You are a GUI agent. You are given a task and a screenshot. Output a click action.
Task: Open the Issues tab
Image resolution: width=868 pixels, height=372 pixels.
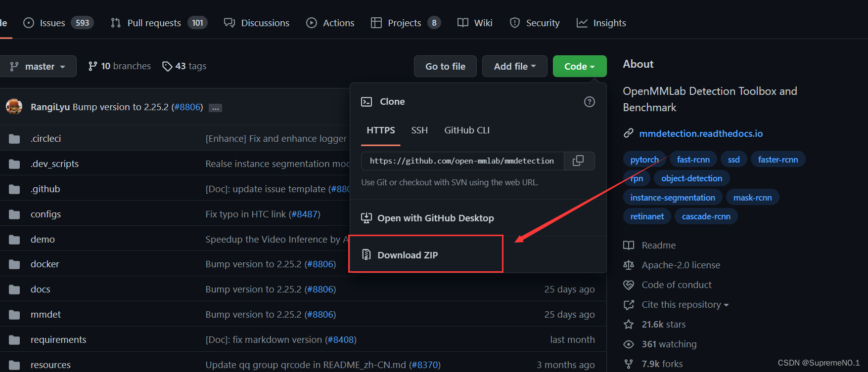[58, 23]
